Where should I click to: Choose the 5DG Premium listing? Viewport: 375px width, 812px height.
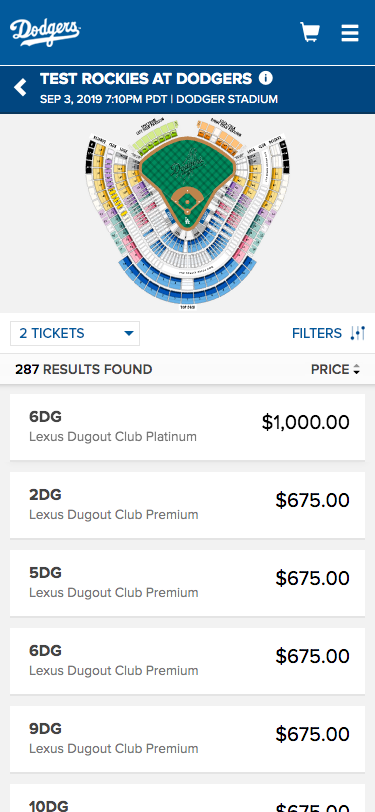[188, 583]
